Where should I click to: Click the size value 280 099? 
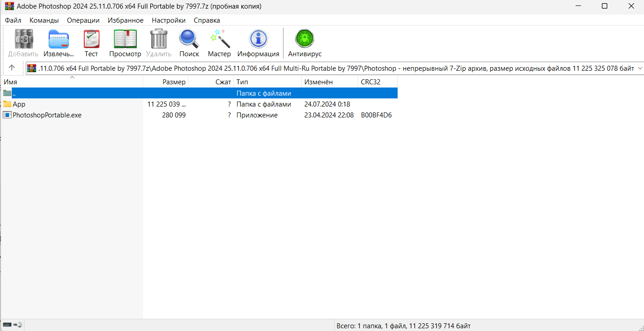[174, 115]
